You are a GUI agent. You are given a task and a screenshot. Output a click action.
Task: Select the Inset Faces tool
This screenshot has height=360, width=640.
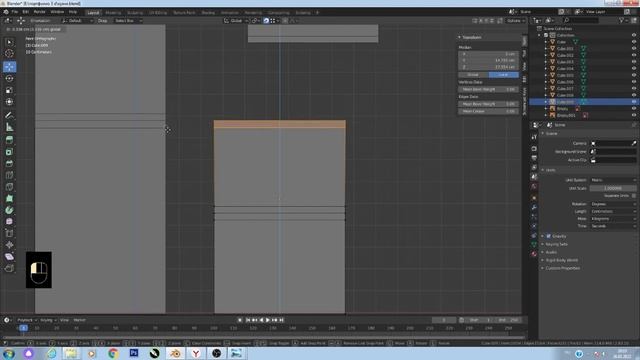(9, 152)
